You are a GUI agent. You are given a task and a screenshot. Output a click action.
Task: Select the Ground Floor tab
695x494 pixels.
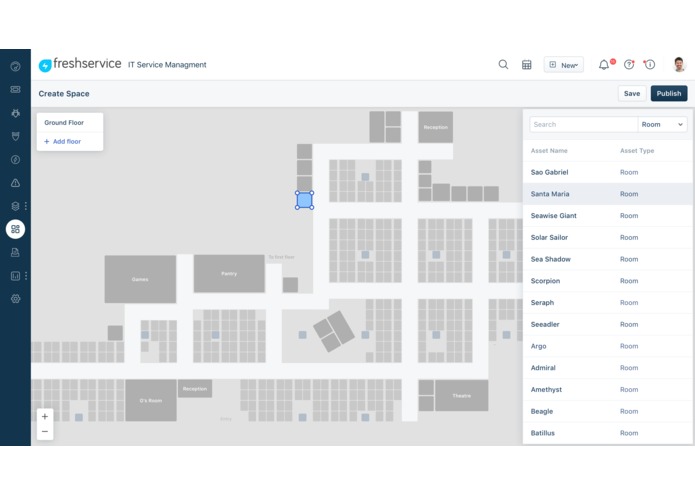tap(70, 122)
